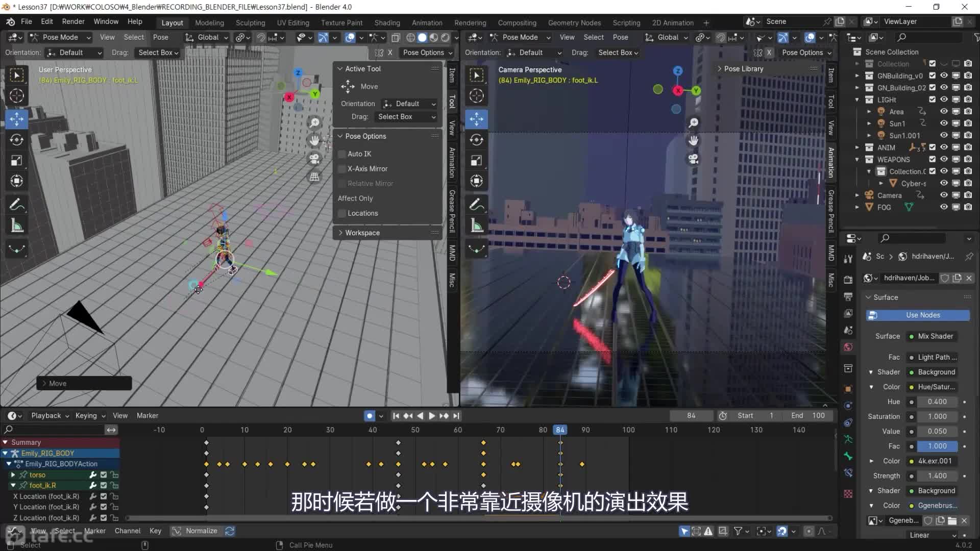Enable X-Axis Mirror in Pose Options
The width and height of the screenshot is (980, 551).
[x=341, y=168]
